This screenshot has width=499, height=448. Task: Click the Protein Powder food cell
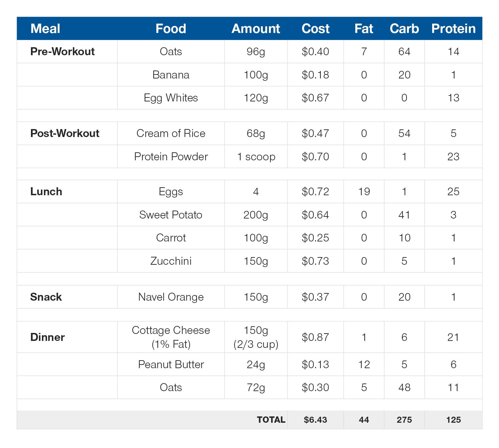(171, 157)
